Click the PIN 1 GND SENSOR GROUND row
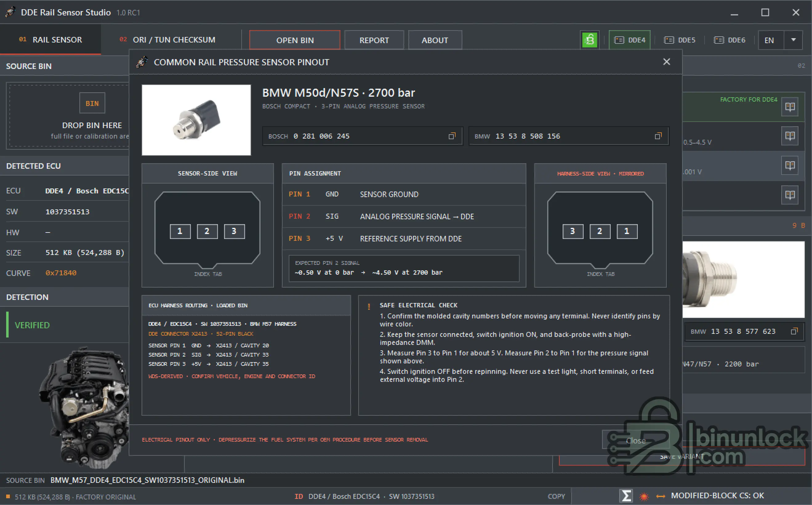 point(404,194)
